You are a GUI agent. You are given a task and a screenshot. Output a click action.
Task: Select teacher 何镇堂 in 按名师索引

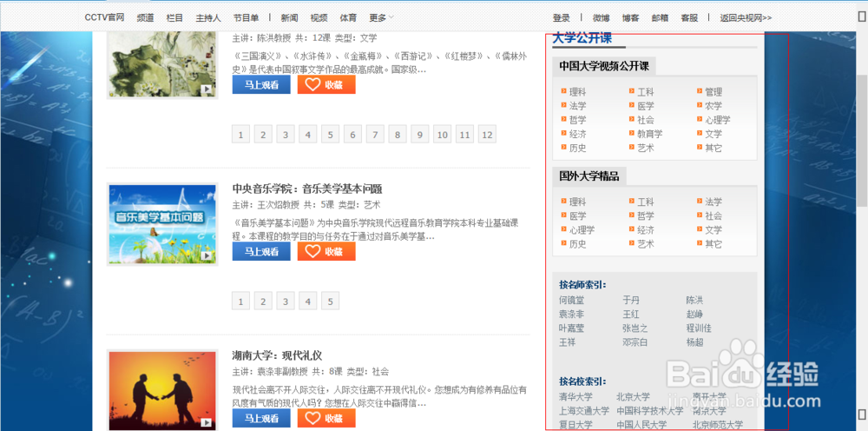point(571,301)
